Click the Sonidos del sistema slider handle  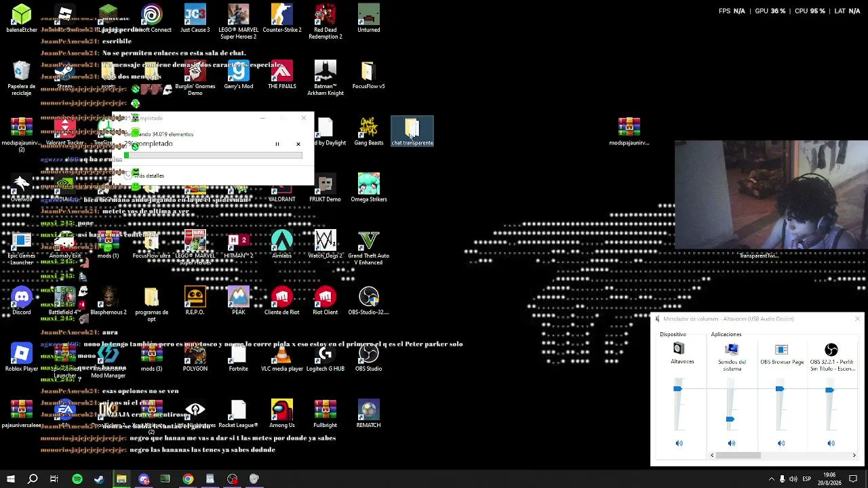(x=730, y=420)
